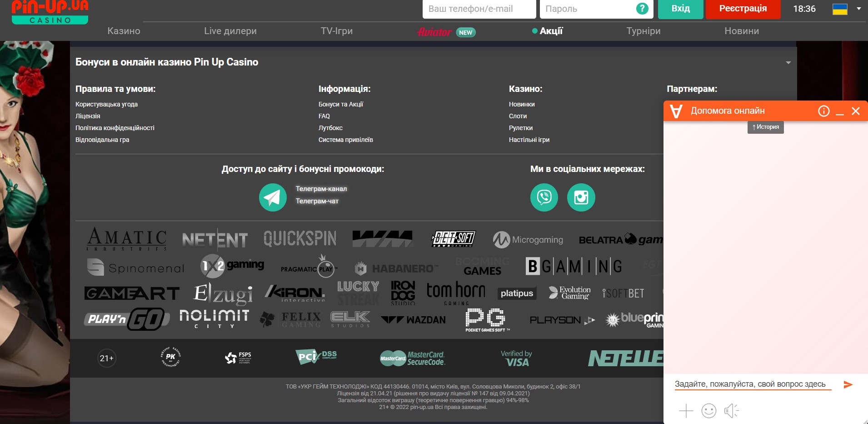Viewport: 868px width, 424px height.
Task: Open the Користувацька угода link
Action: [106, 104]
